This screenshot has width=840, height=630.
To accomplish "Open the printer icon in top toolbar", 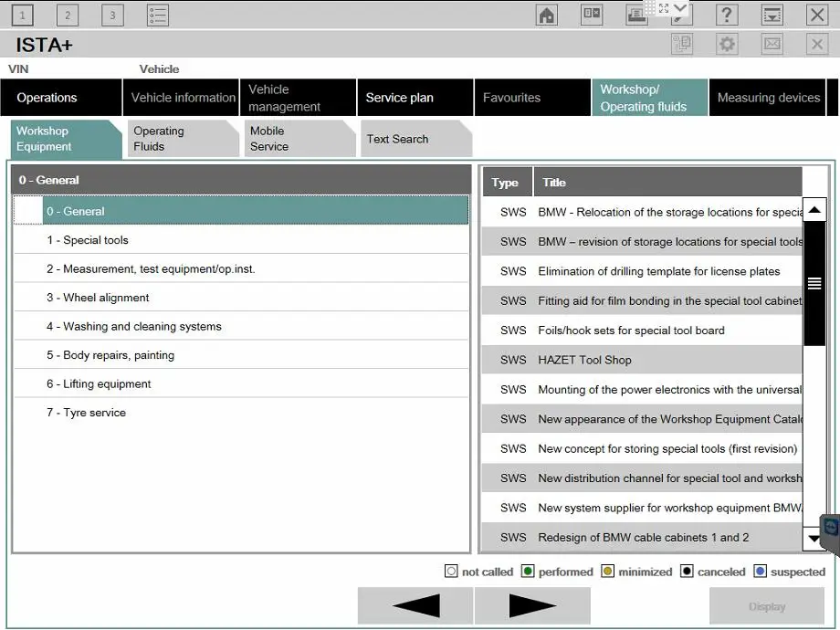I will [x=636, y=15].
